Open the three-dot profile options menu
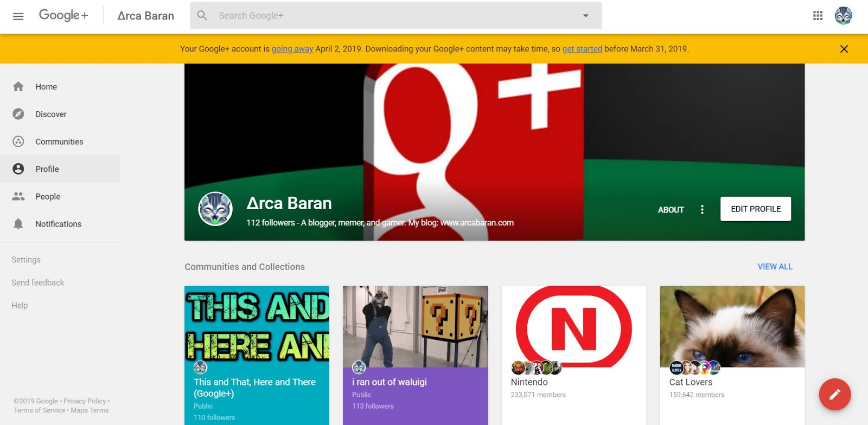 (x=702, y=209)
